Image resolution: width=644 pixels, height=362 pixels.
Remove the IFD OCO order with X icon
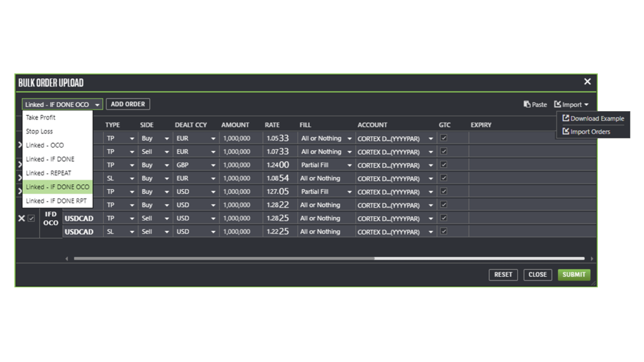point(22,218)
